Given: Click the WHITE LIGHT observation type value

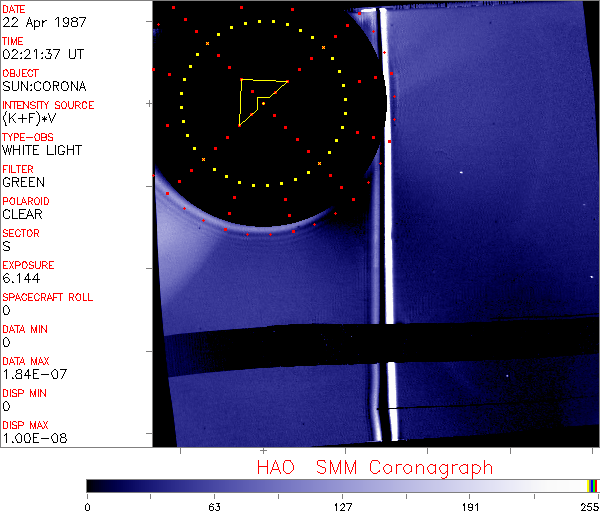Looking at the screenshot, I should tap(42, 151).
